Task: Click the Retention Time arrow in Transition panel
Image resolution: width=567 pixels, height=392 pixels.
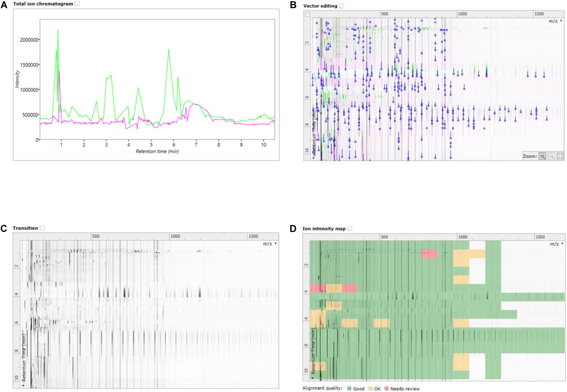Action: click(x=24, y=386)
